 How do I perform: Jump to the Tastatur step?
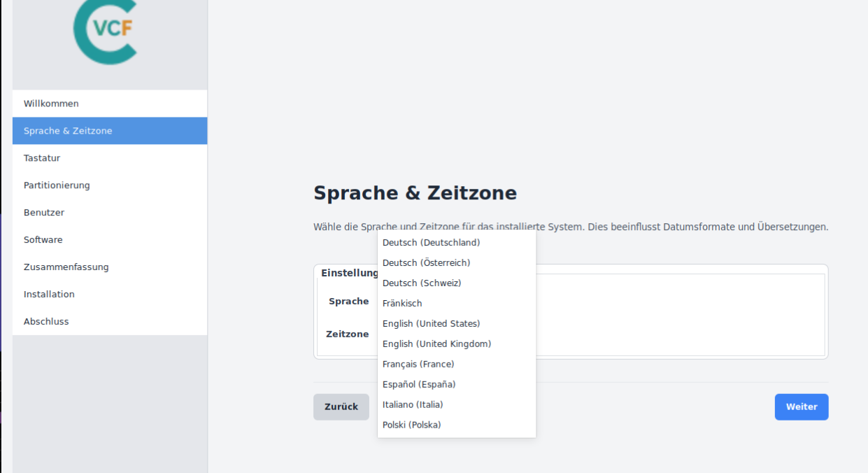point(42,158)
